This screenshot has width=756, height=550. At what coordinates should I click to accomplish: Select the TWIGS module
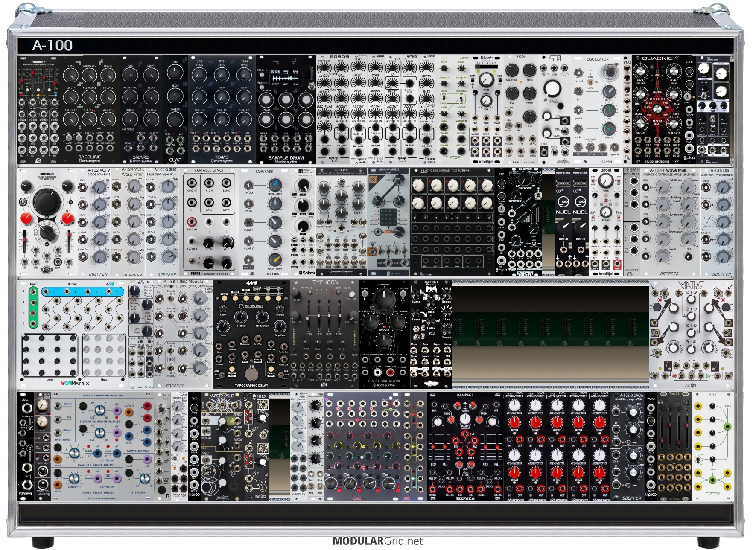point(674,447)
